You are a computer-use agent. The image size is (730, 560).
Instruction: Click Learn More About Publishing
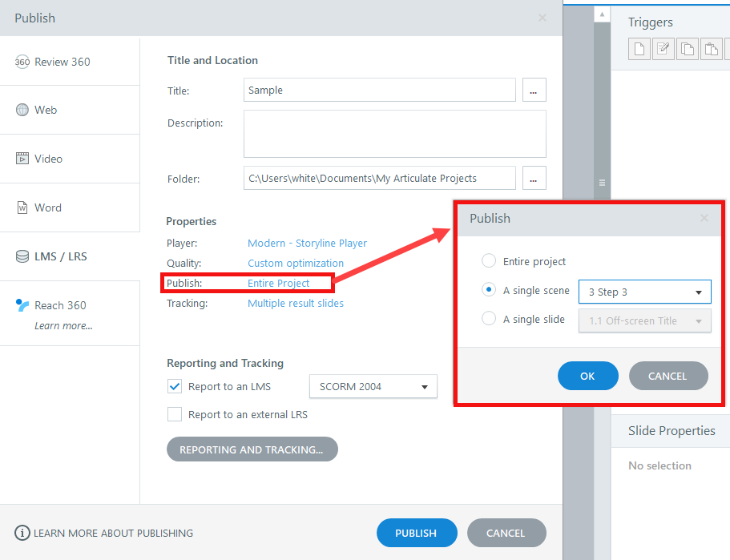point(113,533)
